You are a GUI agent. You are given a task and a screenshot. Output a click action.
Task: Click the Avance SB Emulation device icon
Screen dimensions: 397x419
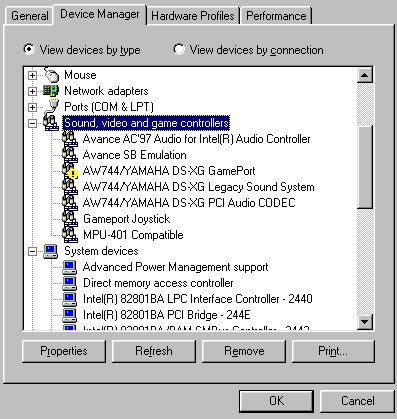(x=70, y=155)
